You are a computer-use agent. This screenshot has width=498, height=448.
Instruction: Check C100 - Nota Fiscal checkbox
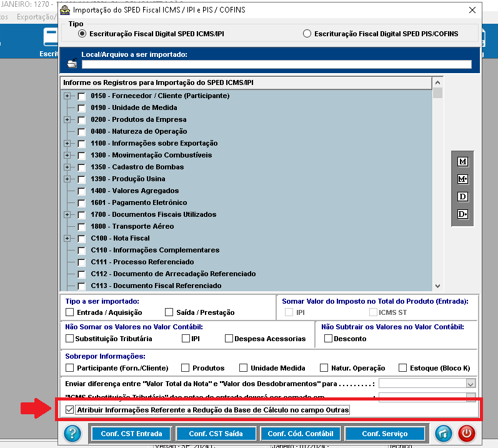[x=82, y=239]
